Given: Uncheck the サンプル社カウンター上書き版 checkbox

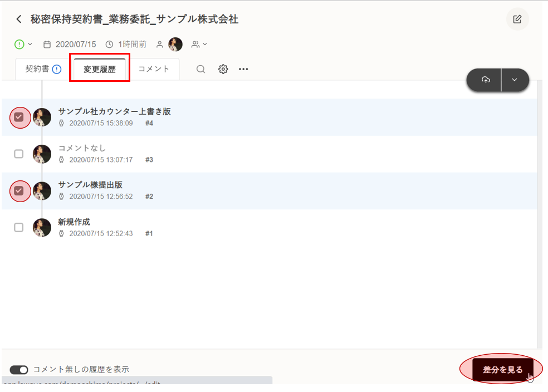Looking at the screenshot, I should click(19, 117).
